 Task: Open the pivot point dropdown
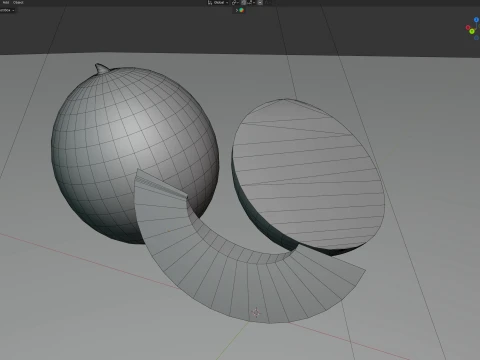(x=235, y=2)
